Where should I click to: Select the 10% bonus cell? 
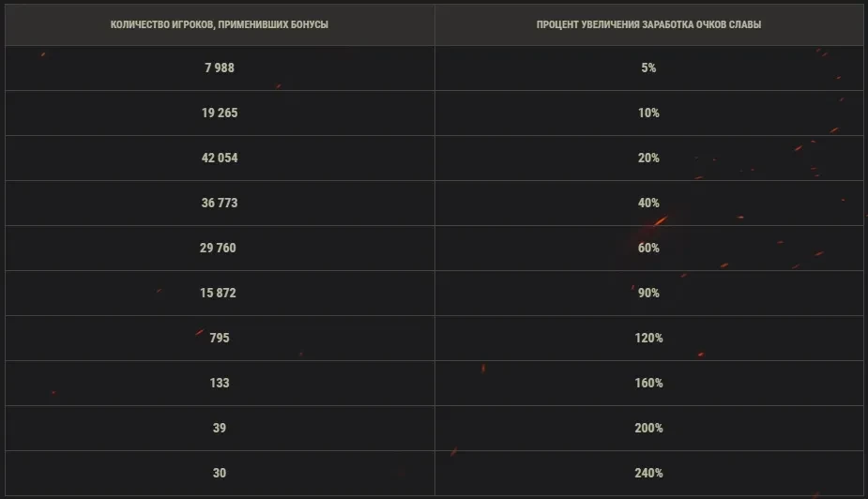(648, 113)
